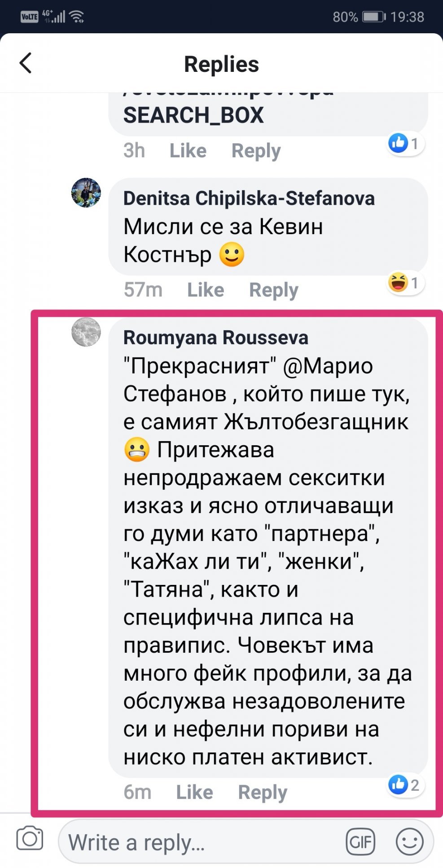This screenshot has width=443, height=868.
Task: Reply to the 3h old comment
Action: coord(256,151)
